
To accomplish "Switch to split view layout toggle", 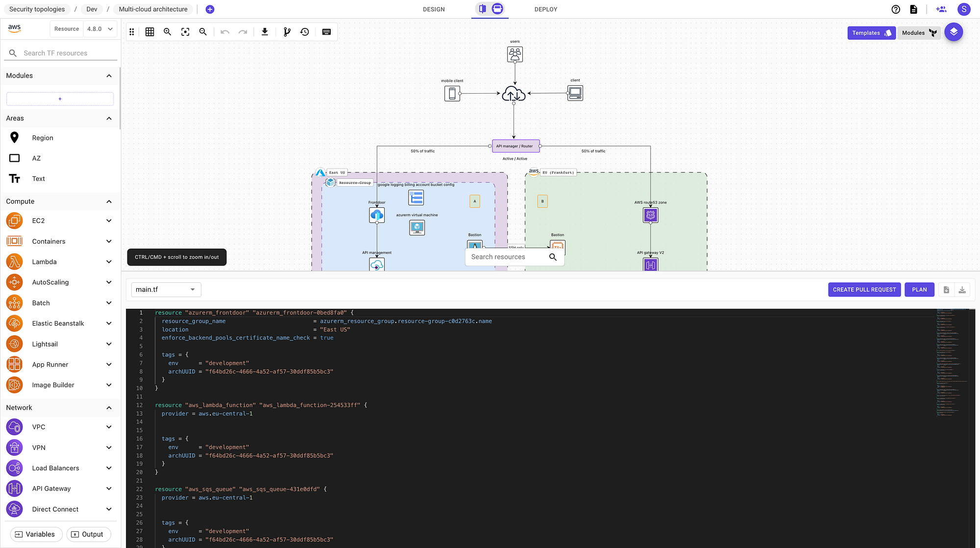I will coord(483,9).
